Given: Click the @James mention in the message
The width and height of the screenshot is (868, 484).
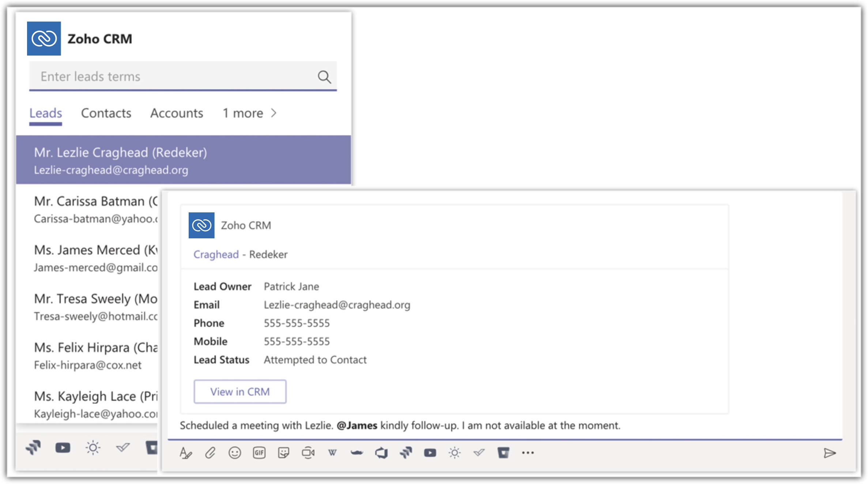Looking at the screenshot, I should (357, 426).
